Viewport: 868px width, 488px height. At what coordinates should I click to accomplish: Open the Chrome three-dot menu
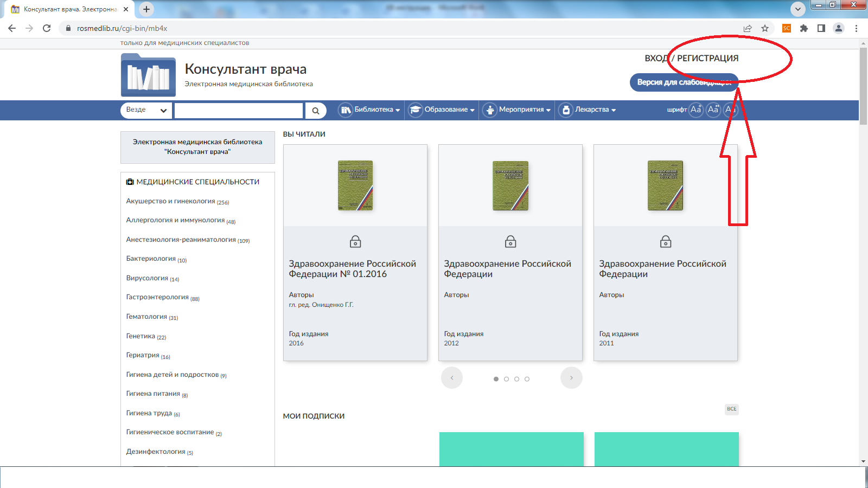(x=856, y=28)
